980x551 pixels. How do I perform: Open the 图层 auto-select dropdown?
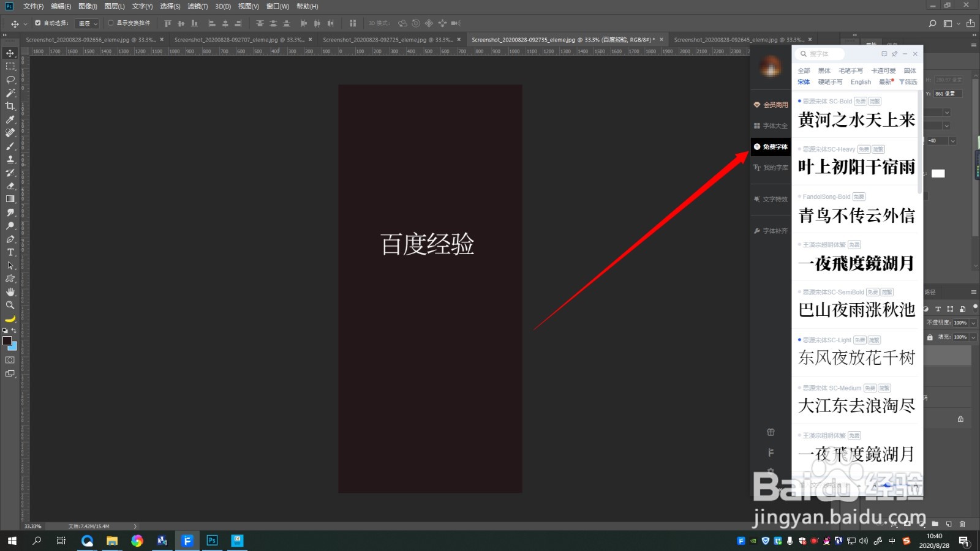88,23
